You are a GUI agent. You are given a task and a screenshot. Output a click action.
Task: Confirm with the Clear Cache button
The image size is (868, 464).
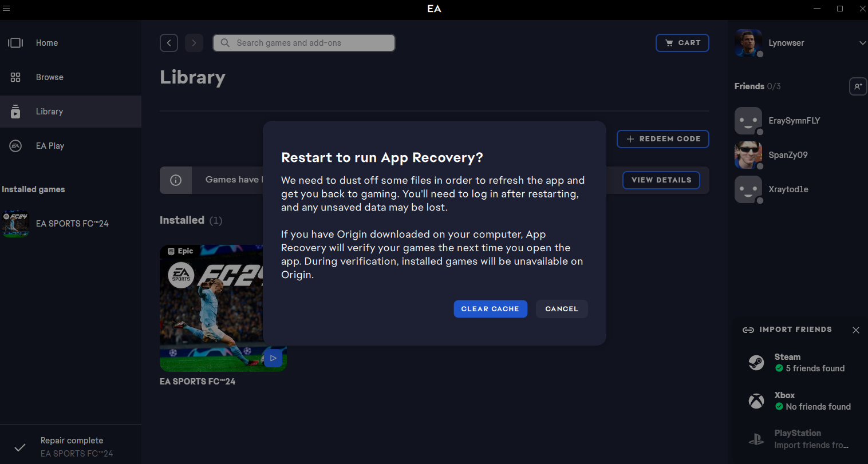coord(491,309)
